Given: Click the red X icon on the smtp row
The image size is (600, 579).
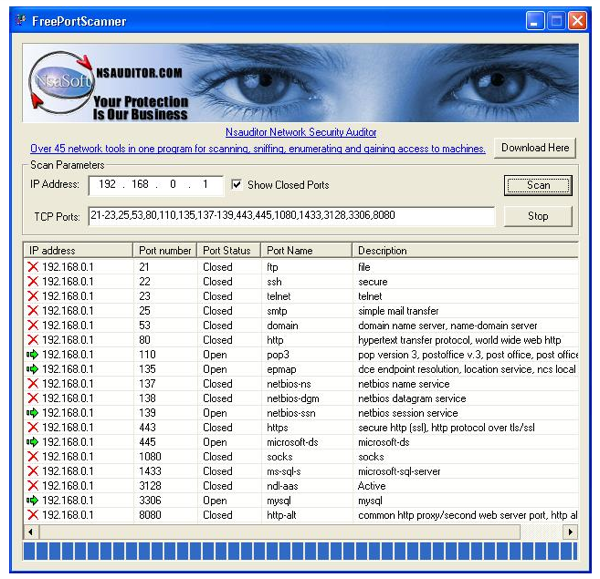Looking at the screenshot, I should [x=33, y=310].
